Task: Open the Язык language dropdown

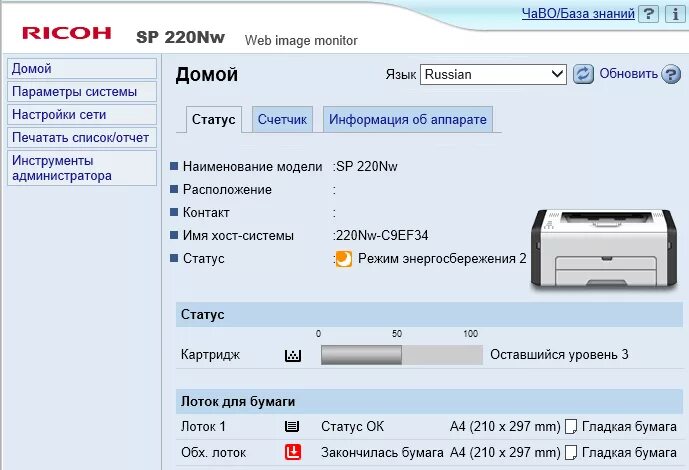Action: point(493,74)
